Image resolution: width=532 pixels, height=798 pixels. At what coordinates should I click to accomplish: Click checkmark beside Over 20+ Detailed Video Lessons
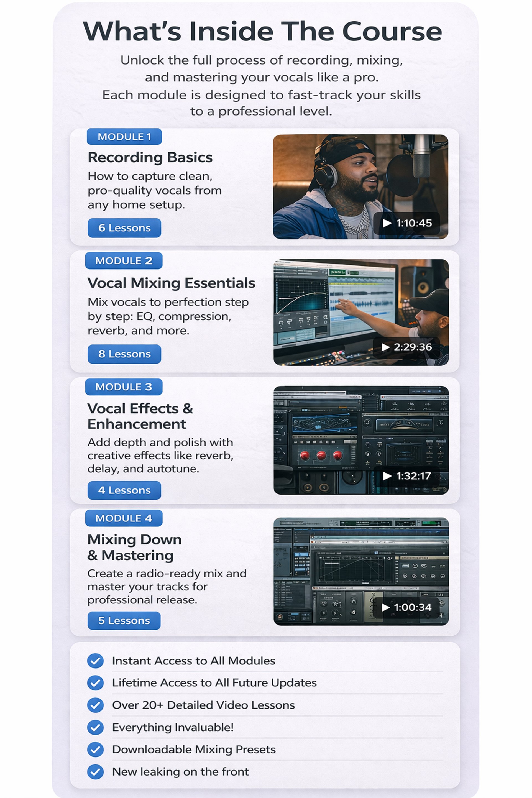click(95, 705)
